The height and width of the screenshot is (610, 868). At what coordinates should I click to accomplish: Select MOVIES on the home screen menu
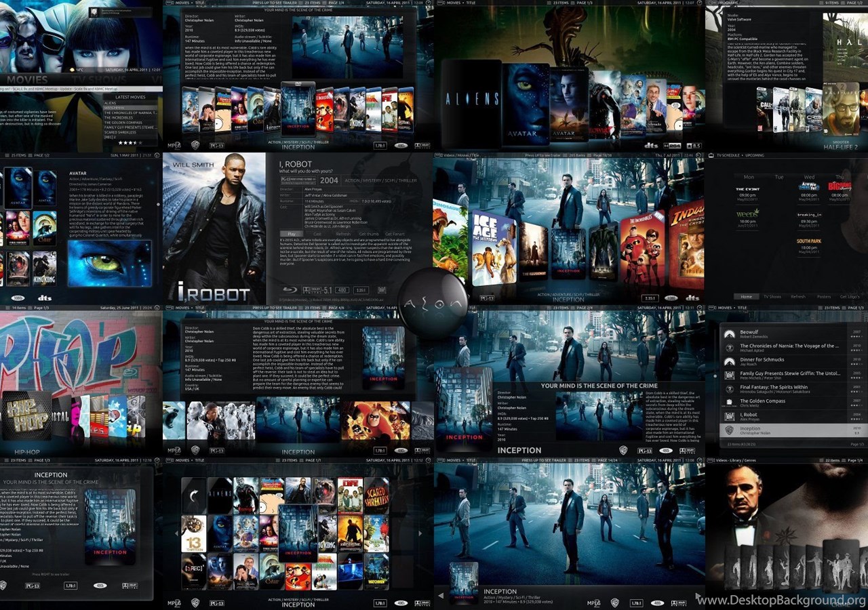pos(27,80)
